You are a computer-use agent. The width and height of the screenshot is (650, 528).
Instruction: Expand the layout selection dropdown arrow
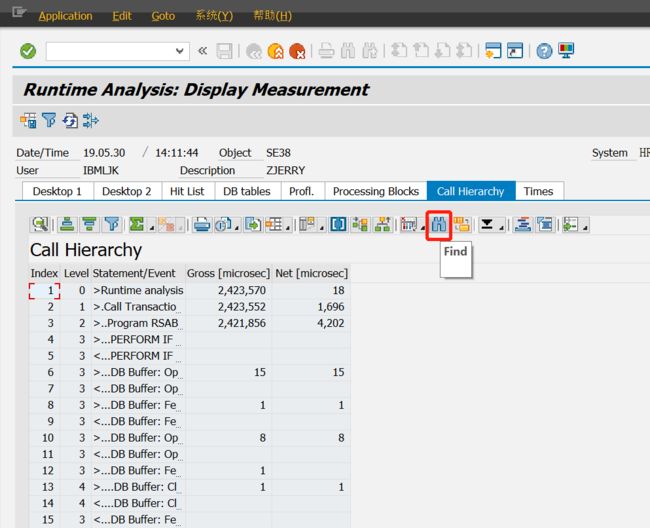pyautogui.click(x=287, y=228)
